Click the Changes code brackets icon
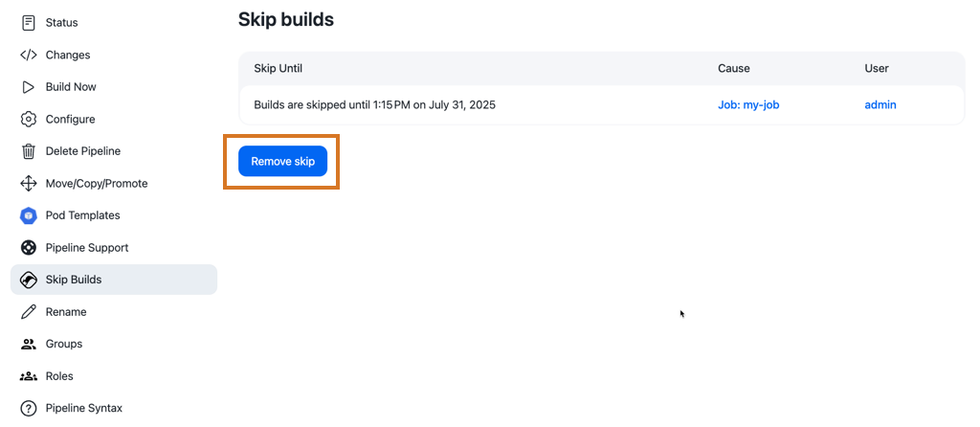This screenshot has width=980, height=427. (28, 55)
